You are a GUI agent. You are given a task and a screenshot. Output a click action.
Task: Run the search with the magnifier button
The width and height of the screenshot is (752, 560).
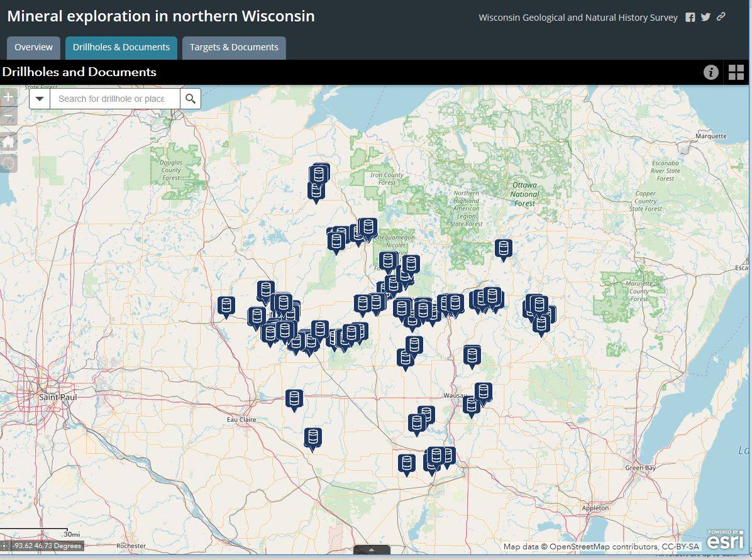191,99
